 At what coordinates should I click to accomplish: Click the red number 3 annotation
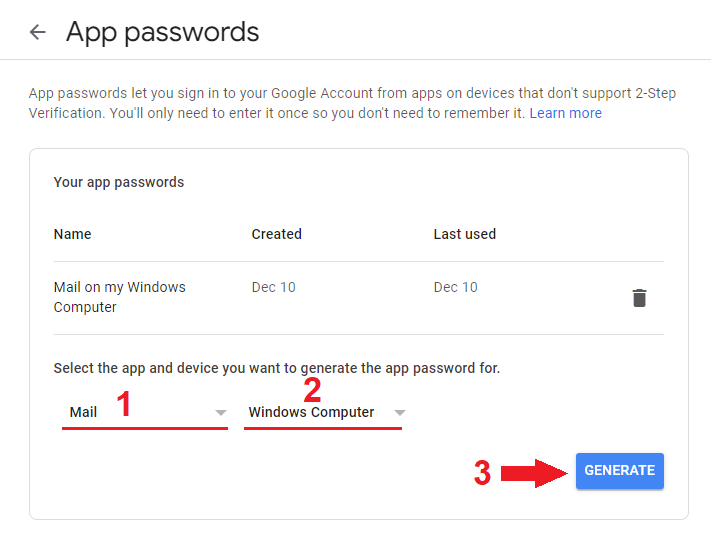pos(482,473)
